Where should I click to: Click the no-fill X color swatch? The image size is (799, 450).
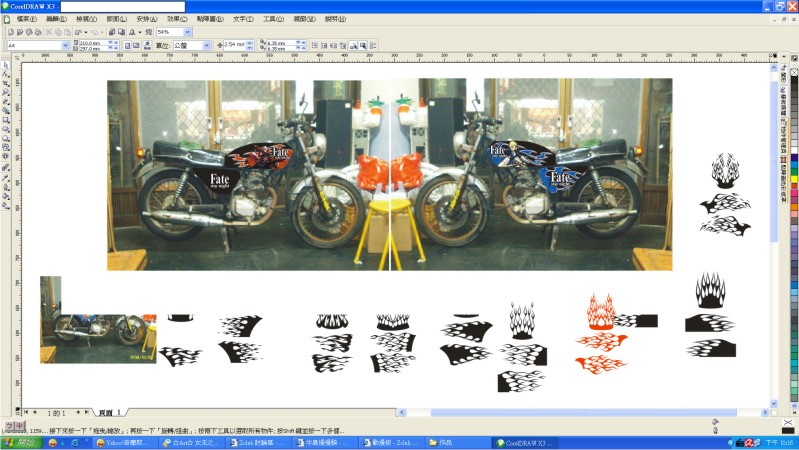pos(794,72)
